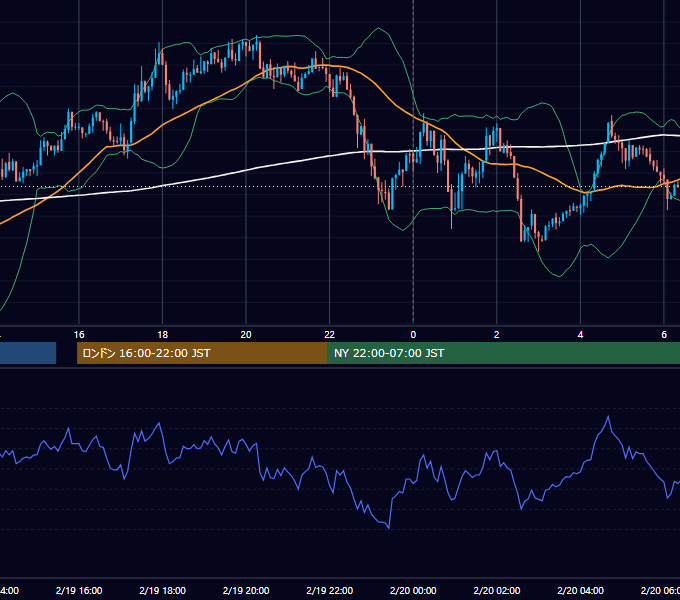680x600 pixels.
Task: Click the blue session bar before ロンドン
Action: 28,353
